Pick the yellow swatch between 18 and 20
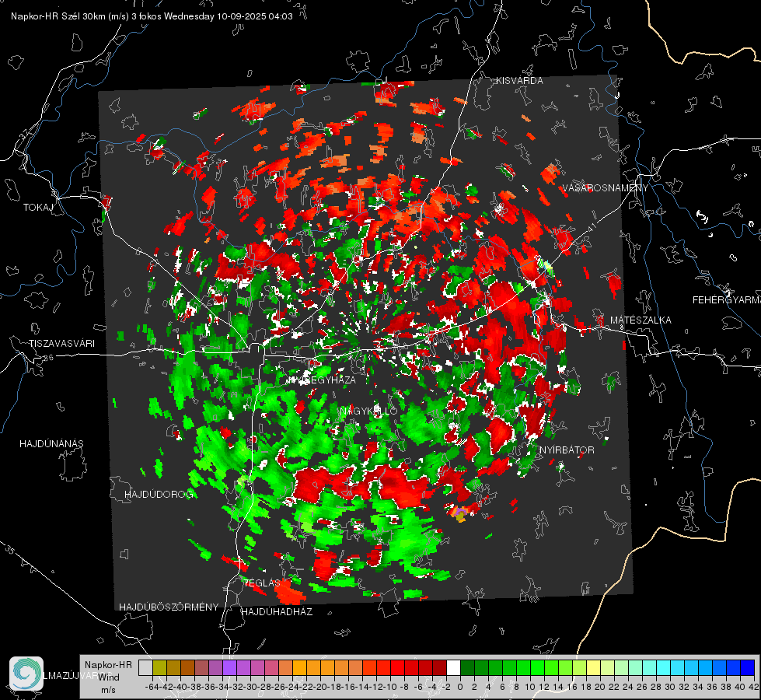 point(594,667)
